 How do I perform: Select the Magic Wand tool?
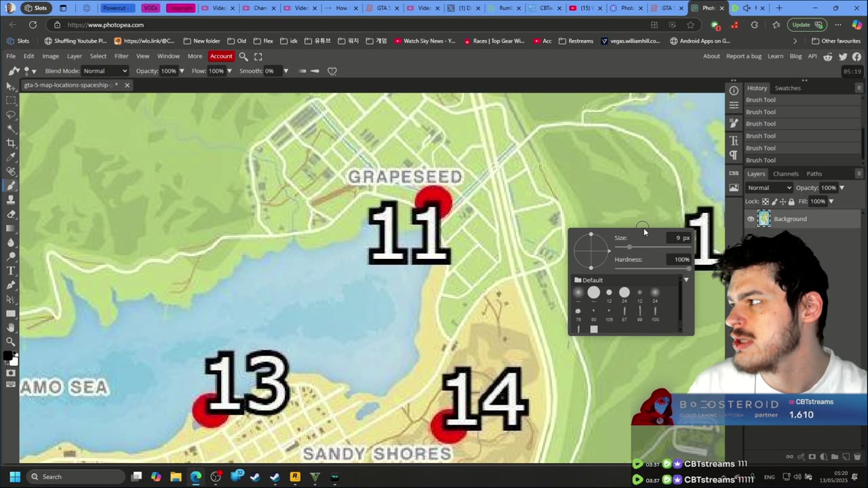tap(11, 129)
